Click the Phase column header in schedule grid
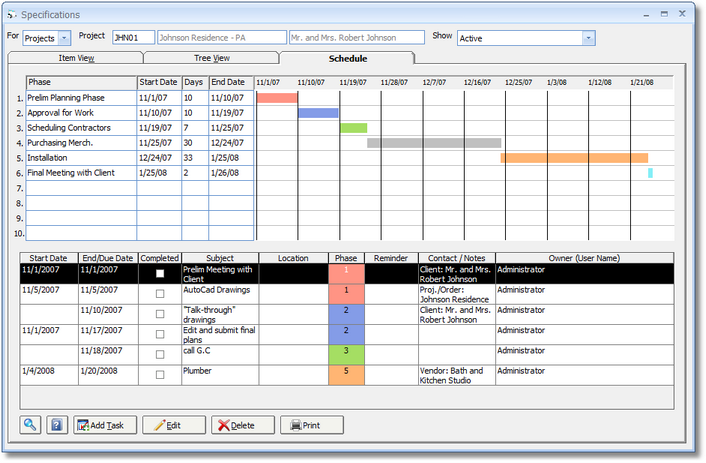Screen dimensions: 706x463 81,82
